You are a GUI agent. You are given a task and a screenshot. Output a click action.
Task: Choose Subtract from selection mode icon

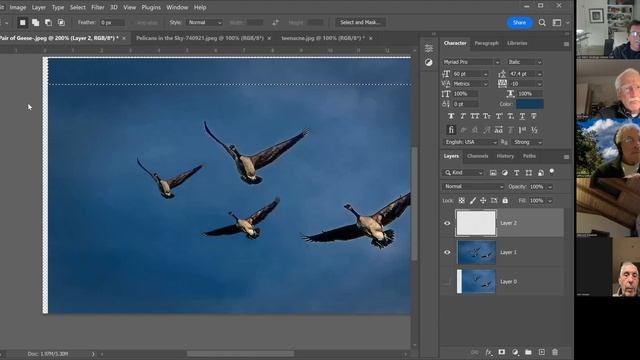(x=48, y=22)
